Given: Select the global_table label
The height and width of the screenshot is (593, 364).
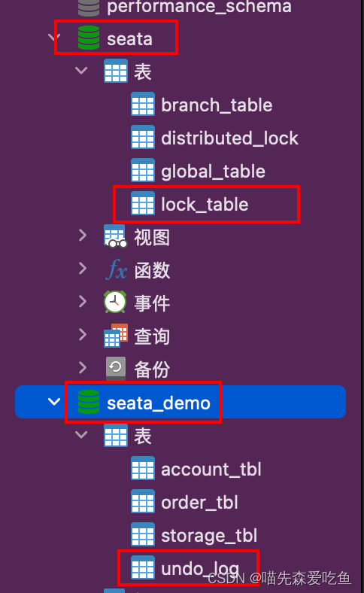Looking at the screenshot, I should pyautogui.click(x=213, y=172).
